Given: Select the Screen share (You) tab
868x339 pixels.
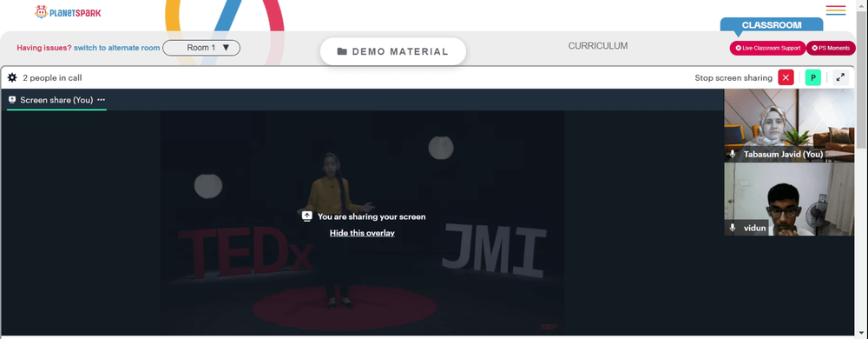Looking at the screenshot, I should tap(56, 100).
